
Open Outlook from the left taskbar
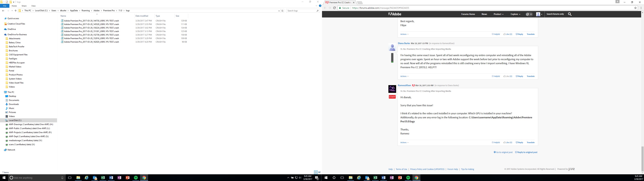[x=95, y=178]
